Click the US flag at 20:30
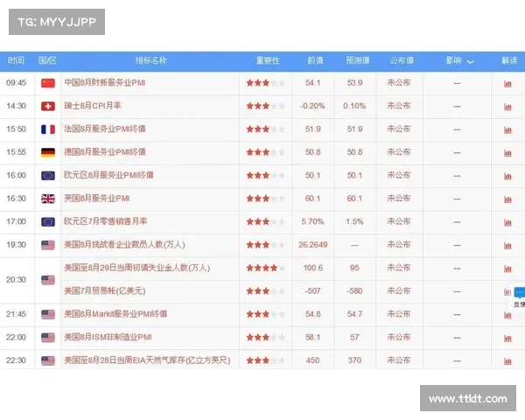 click(x=48, y=280)
